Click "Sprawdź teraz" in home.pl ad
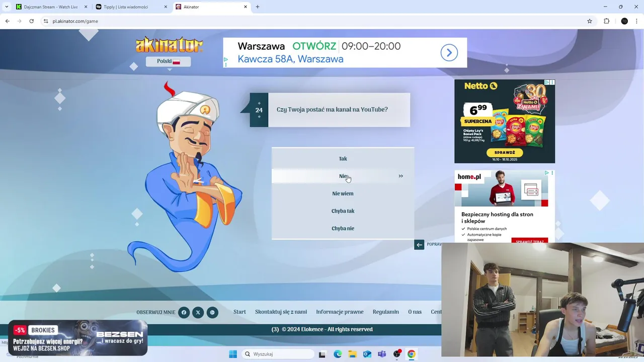This screenshot has height=362, width=644. (530, 241)
